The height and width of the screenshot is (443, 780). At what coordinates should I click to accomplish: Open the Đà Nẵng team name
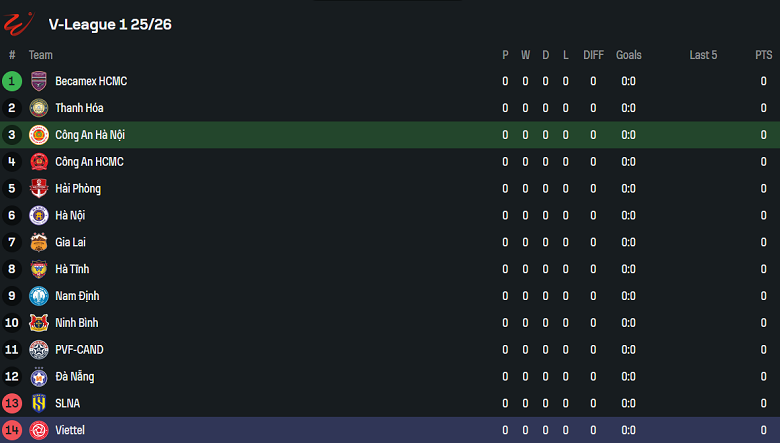point(74,377)
